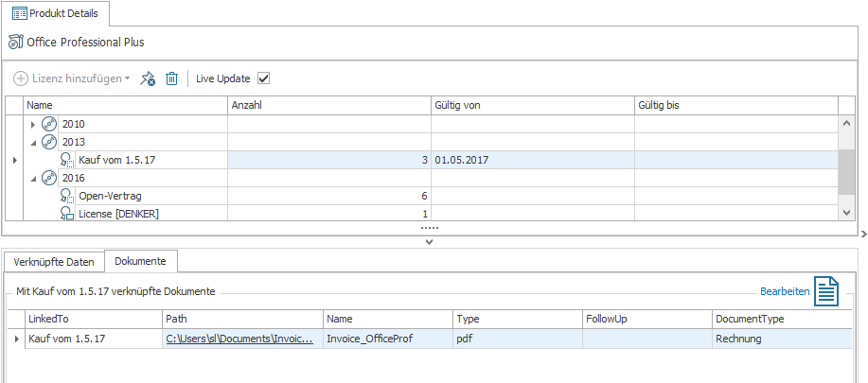Click the row indicator arrow of documents row
The width and height of the screenshot is (868, 383).
coord(17,339)
